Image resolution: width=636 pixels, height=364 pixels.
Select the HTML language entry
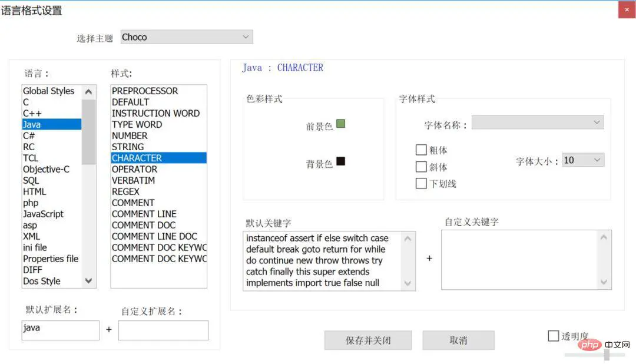tap(34, 191)
